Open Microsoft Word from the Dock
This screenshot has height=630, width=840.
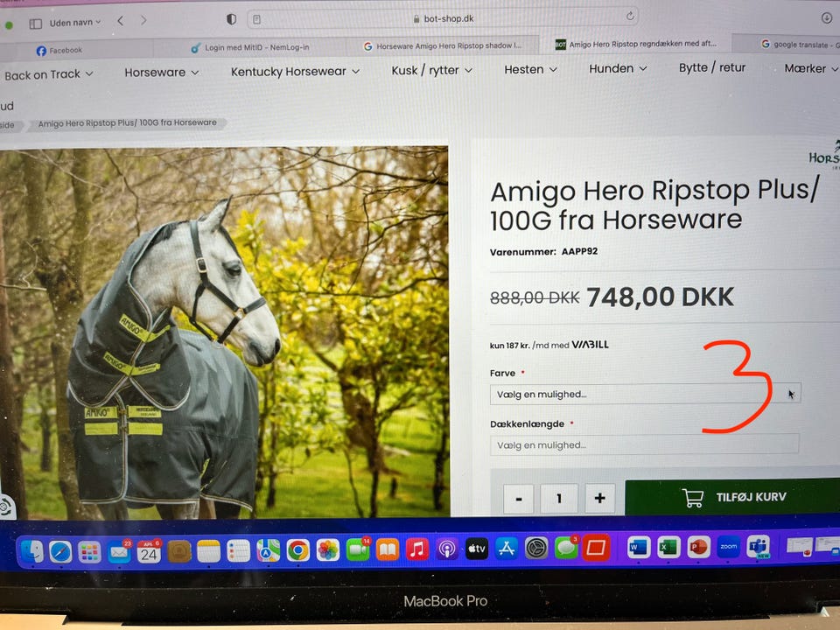[x=639, y=548]
